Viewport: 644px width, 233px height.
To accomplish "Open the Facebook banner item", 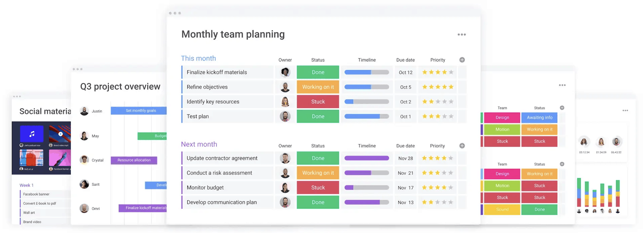I will [x=36, y=194].
